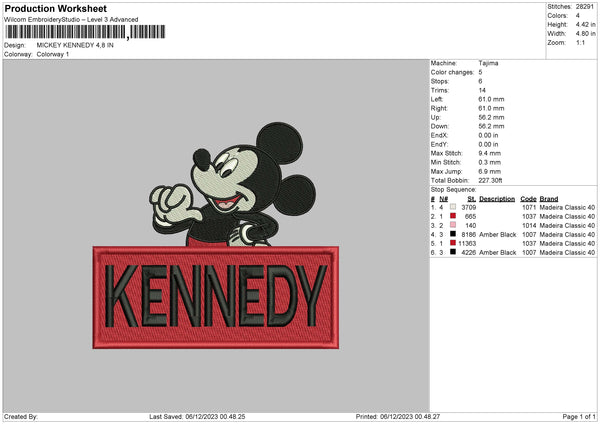
Task: Click the Max Stitch value '9.4 mm'
Action: click(x=489, y=153)
